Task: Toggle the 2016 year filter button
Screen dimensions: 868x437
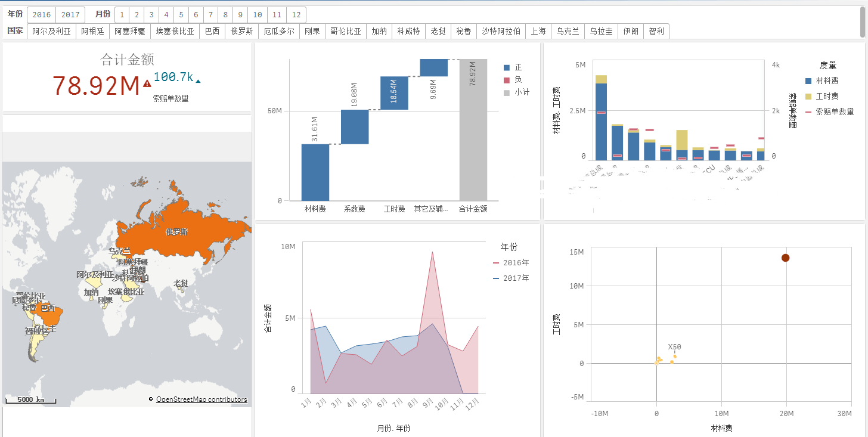Action: click(x=41, y=15)
